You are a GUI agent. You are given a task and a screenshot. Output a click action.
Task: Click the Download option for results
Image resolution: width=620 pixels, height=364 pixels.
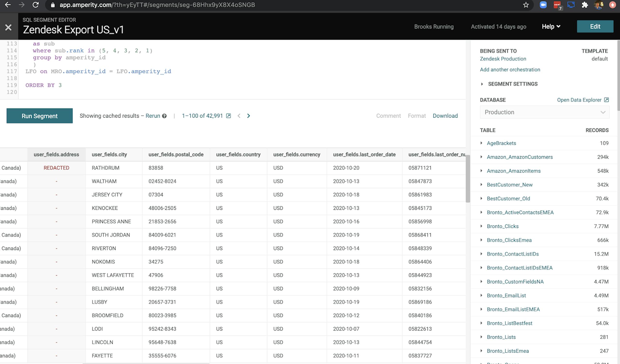click(x=445, y=116)
